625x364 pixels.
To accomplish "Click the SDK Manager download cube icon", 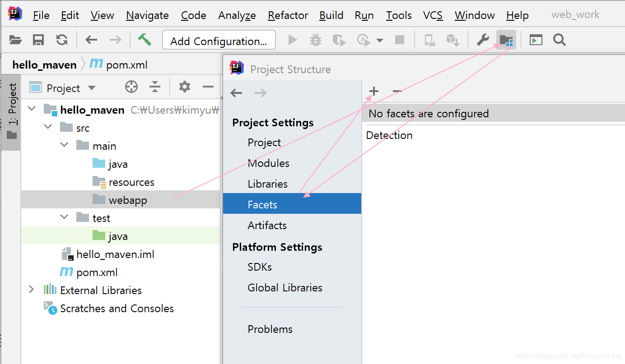I will click(452, 40).
